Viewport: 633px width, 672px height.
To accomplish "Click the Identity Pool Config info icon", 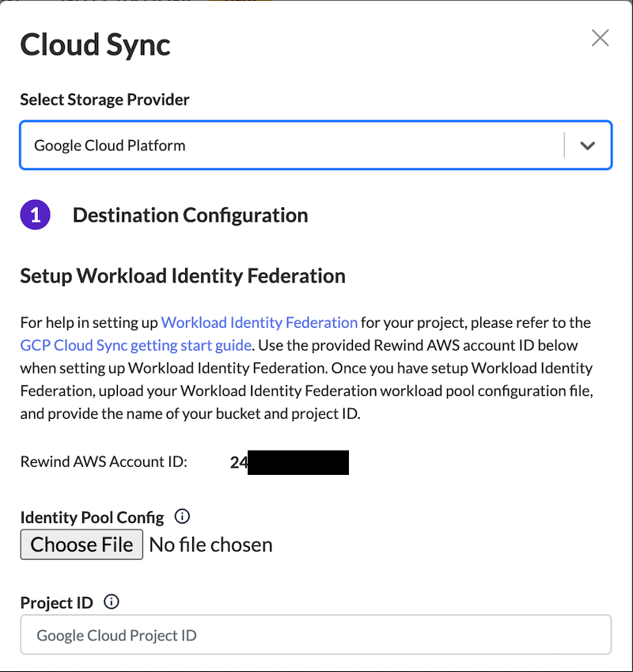I will (182, 517).
